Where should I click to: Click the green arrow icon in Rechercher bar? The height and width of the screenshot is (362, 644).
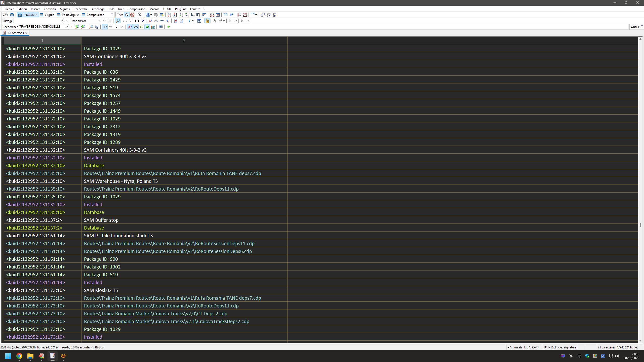[169, 27]
